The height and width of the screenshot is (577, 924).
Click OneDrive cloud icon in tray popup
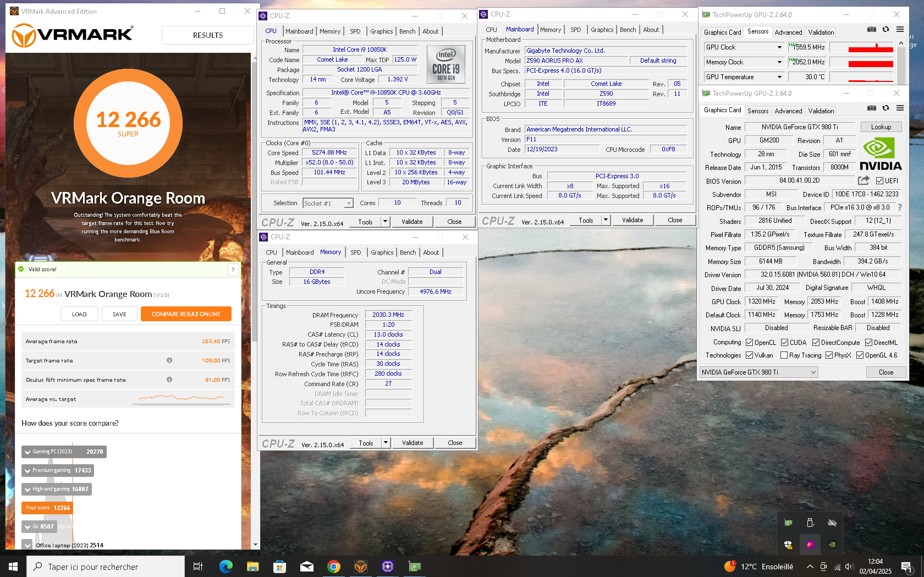(832, 523)
